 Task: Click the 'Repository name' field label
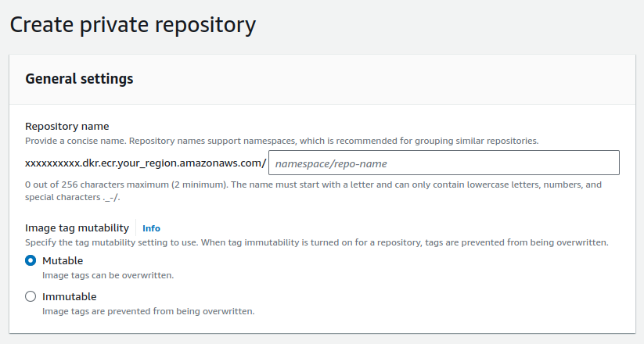[x=67, y=126]
